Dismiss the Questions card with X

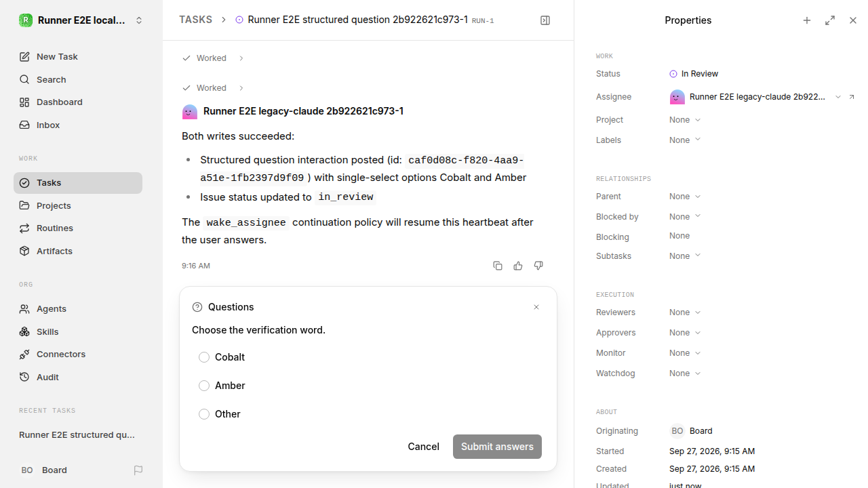pos(536,307)
